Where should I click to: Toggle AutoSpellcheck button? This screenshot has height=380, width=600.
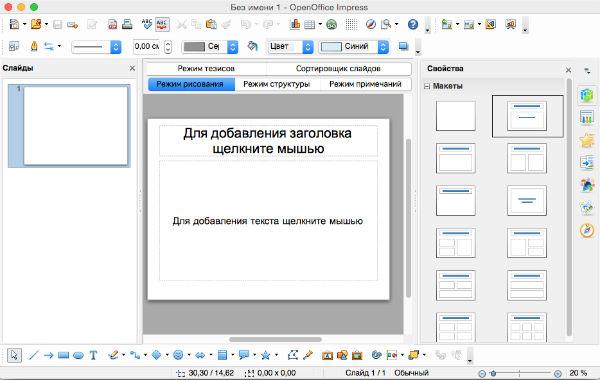click(162, 24)
